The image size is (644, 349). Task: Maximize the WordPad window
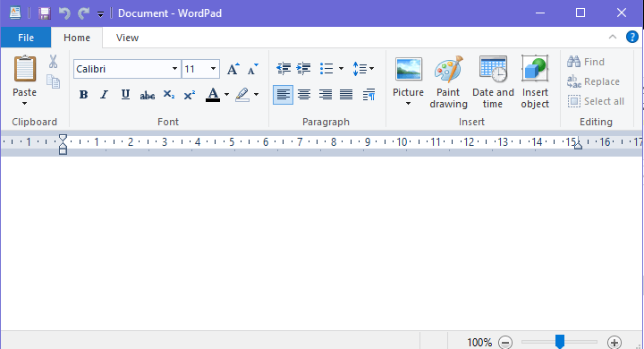(x=580, y=13)
